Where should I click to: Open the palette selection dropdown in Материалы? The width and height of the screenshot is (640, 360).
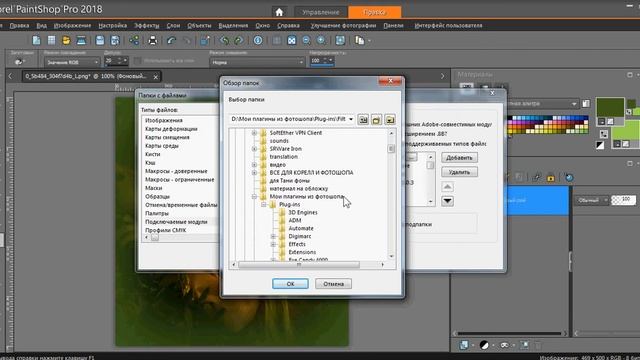[574, 104]
